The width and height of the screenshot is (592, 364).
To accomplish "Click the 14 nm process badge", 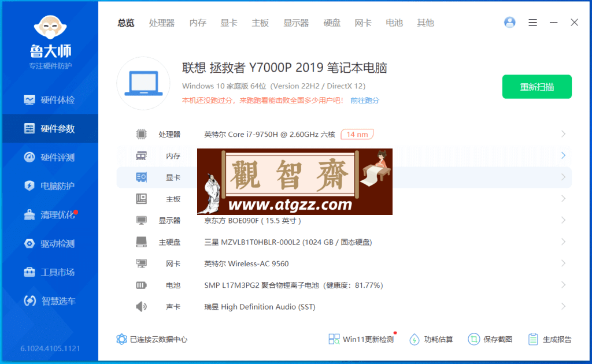I will [x=357, y=134].
